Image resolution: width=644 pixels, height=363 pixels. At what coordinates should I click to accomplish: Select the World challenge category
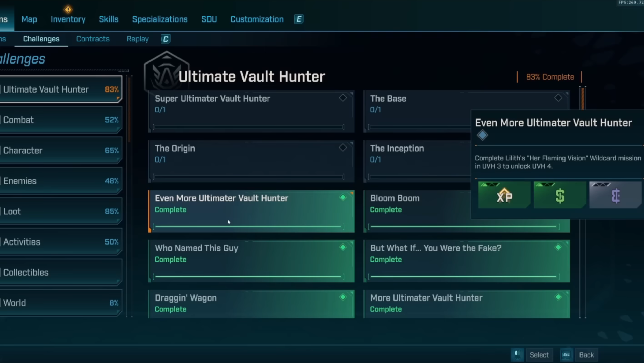61,303
